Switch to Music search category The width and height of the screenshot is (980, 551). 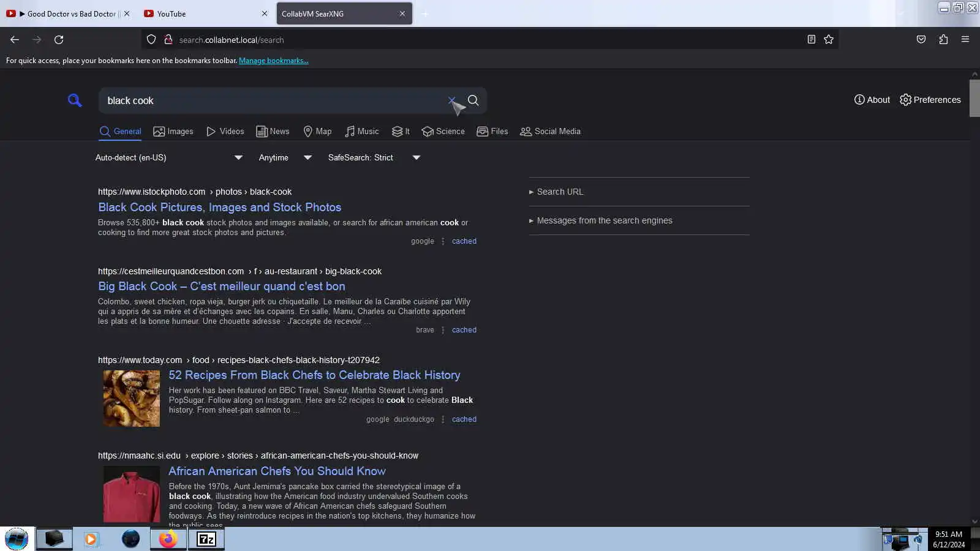(x=361, y=131)
